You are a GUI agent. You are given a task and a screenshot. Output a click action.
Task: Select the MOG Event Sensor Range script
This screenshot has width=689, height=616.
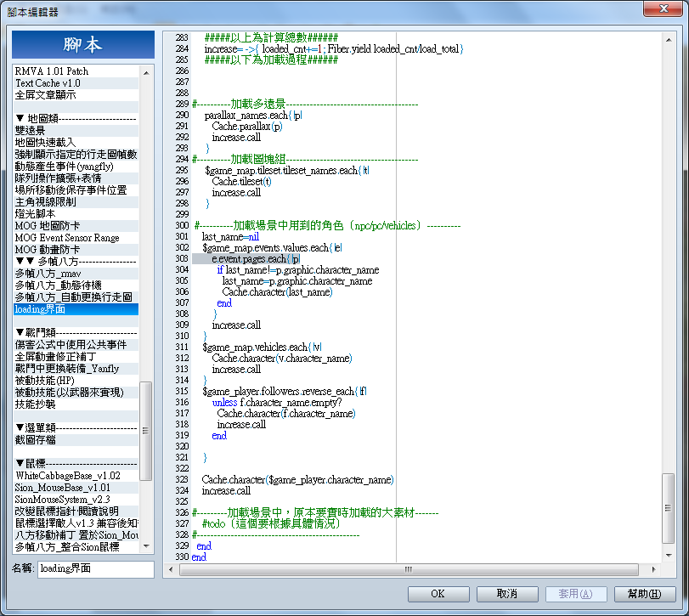pos(76,238)
